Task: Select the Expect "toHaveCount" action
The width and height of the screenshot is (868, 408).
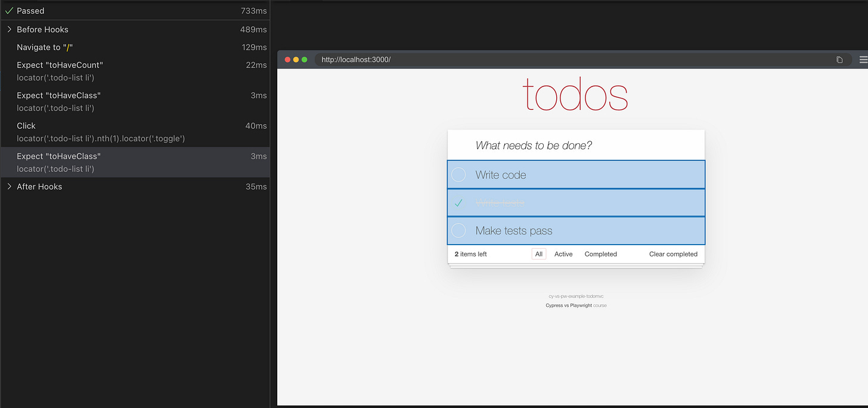Action: coord(135,71)
